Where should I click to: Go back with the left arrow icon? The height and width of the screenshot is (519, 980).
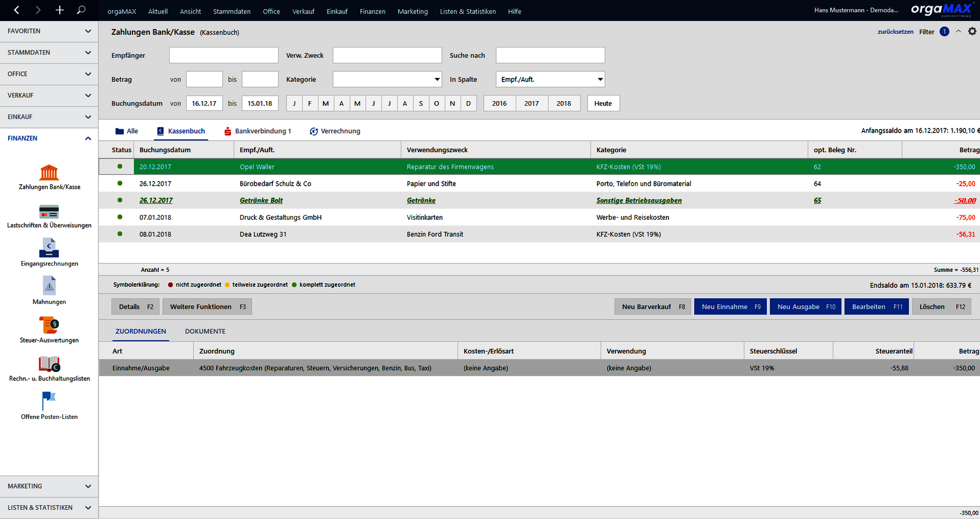click(17, 10)
